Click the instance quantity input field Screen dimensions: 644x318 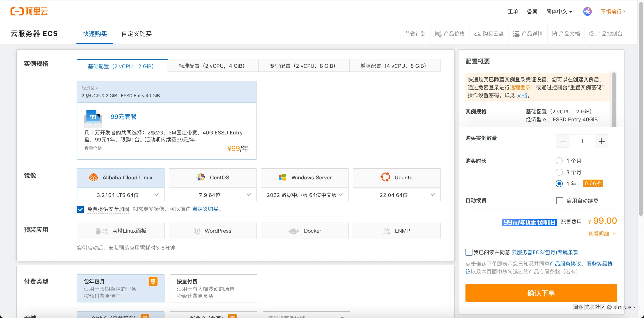click(x=582, y=141)
